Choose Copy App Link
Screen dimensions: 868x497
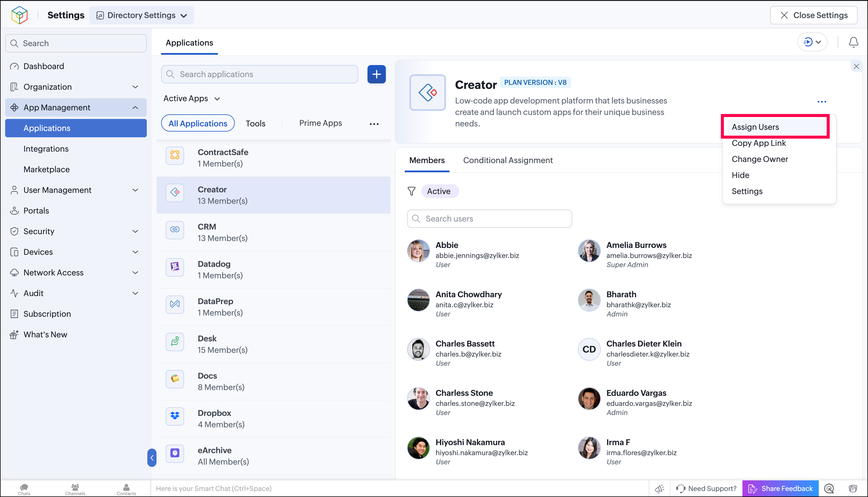[x=759, y=143]
